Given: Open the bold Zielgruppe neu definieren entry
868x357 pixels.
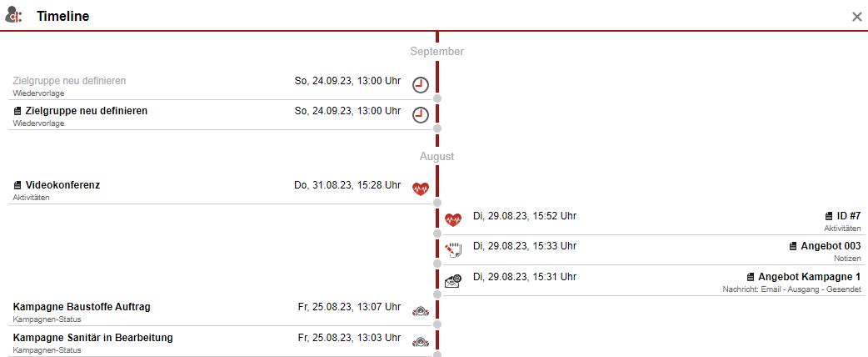Looking at the screenshot, I should (x=86, y=111).
